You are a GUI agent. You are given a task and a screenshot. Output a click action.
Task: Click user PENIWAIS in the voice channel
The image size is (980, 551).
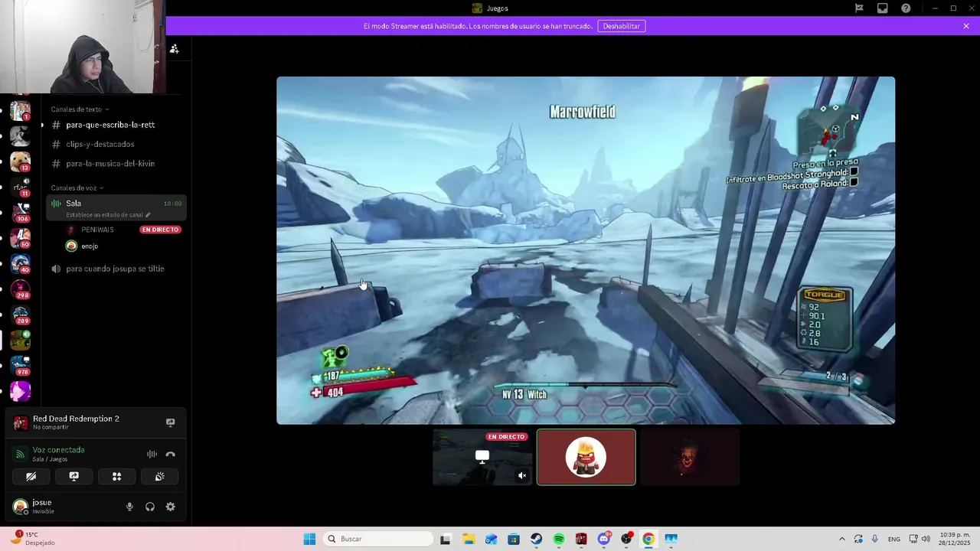(x=97, y=230)
